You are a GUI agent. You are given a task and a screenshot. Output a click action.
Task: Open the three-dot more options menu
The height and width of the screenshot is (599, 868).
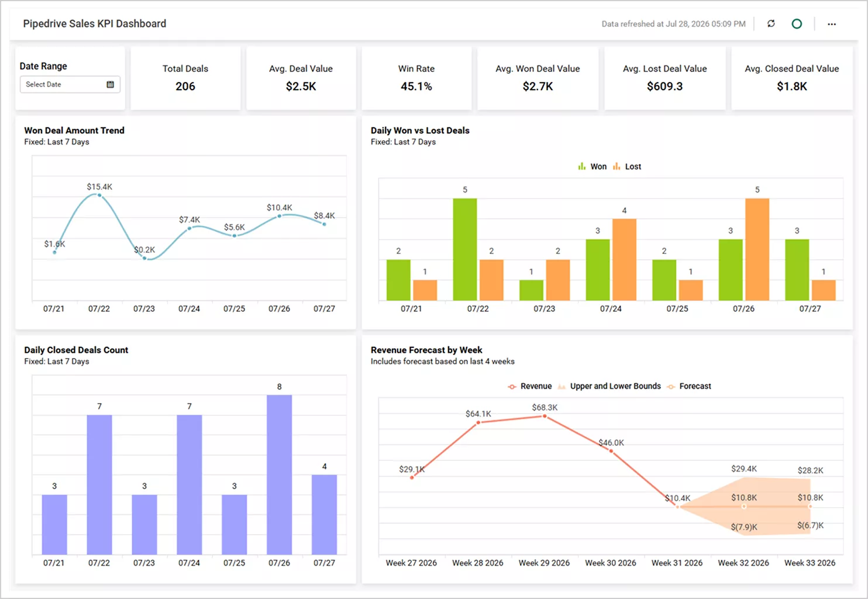832,24
